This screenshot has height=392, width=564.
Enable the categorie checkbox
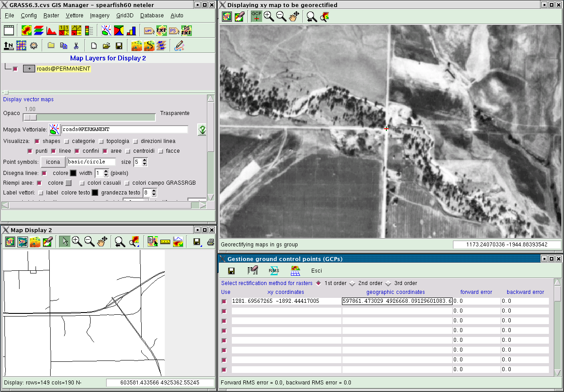point(67,141)
